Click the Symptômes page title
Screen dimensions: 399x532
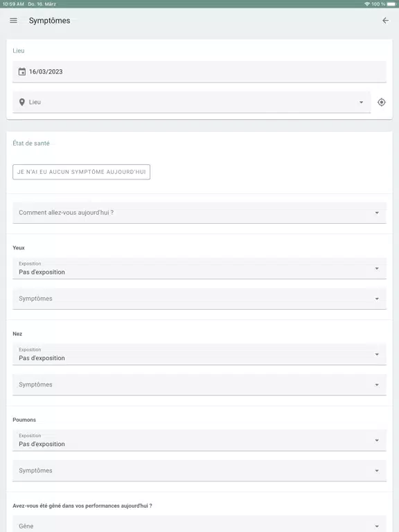(x=50, y=21)
